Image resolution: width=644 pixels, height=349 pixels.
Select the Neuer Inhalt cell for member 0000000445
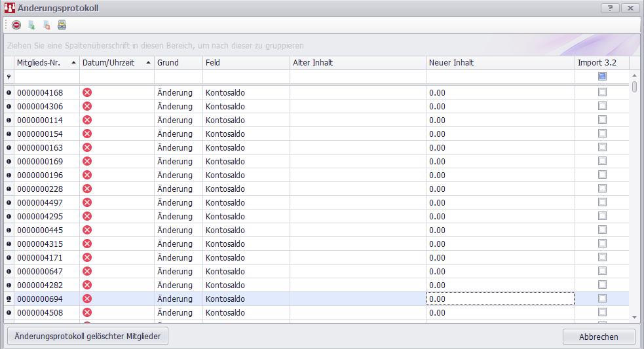coord(500,230)
